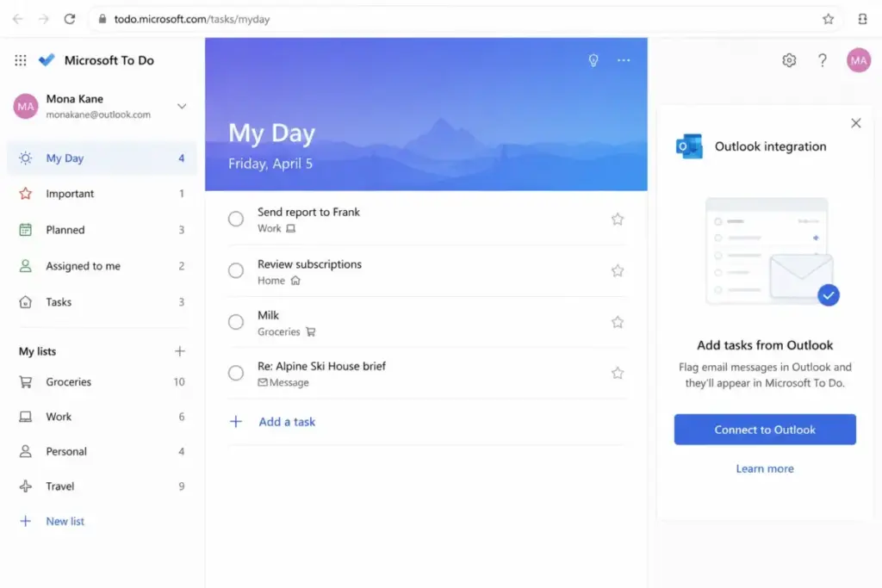Close the Outlook integration panel

855,123
